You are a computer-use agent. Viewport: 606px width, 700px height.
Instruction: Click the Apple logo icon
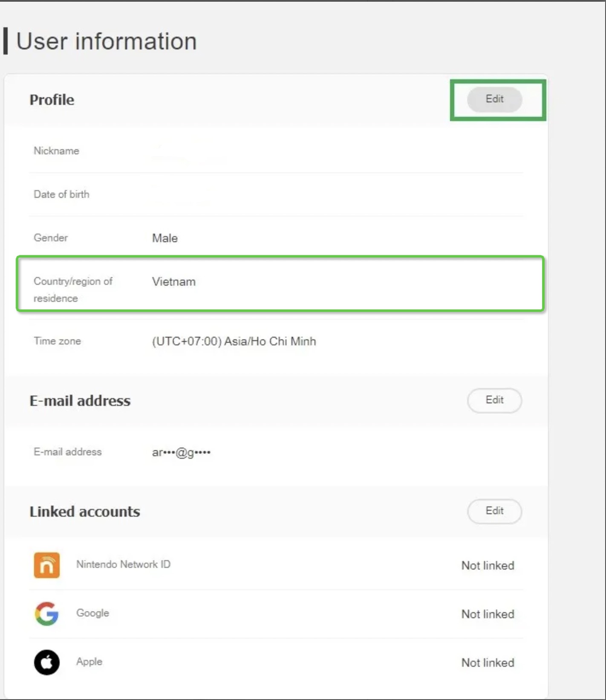point(47,662)
